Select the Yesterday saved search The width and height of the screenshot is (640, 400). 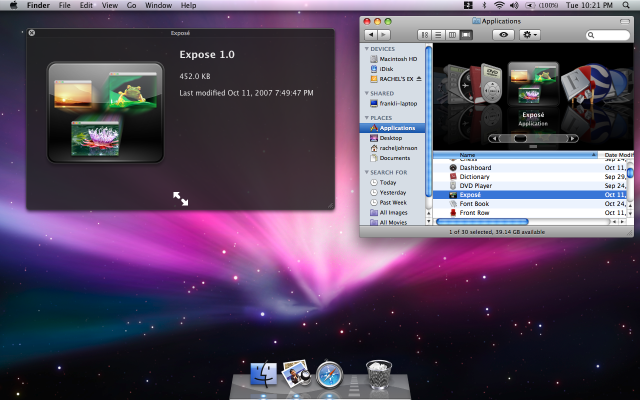[x=393, y=193]
